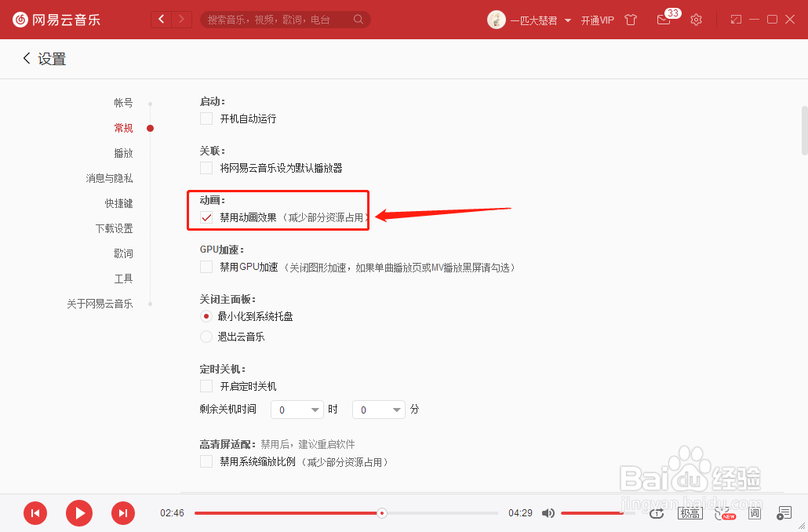808x532 pixels.
Task: Go to 播放 settings section
Action: click(124, 153)
